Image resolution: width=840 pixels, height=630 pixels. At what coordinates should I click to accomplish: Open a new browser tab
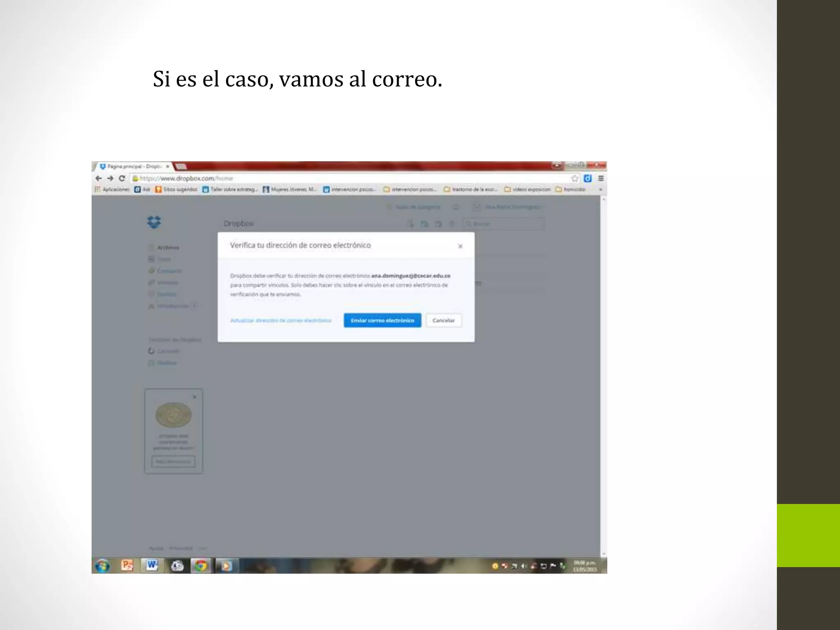pos(181,167)
